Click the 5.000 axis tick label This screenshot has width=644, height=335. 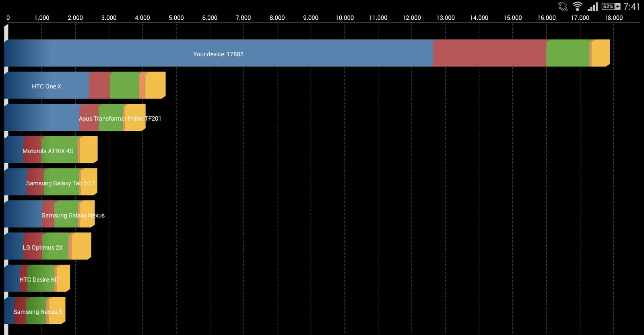click(176, 18)
